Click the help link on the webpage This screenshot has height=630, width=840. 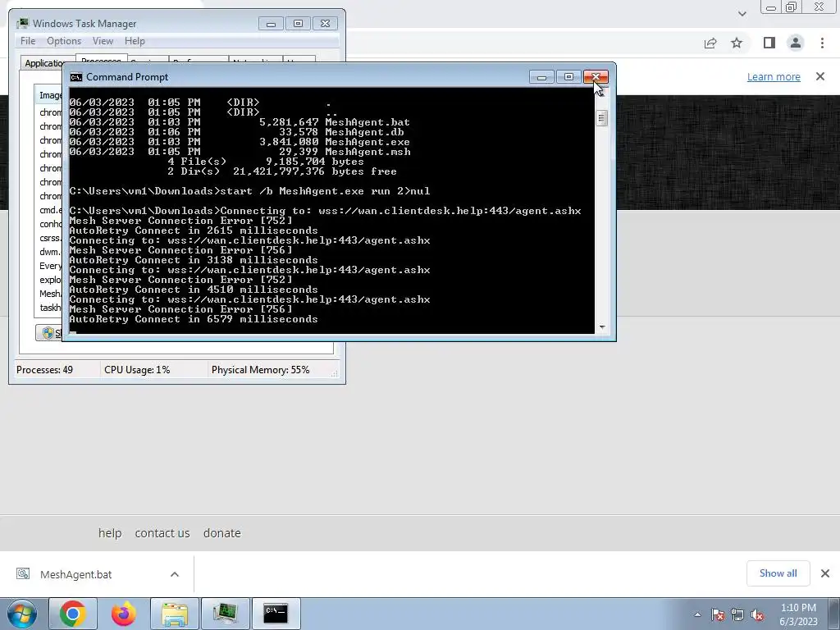(x=110, y=533)
